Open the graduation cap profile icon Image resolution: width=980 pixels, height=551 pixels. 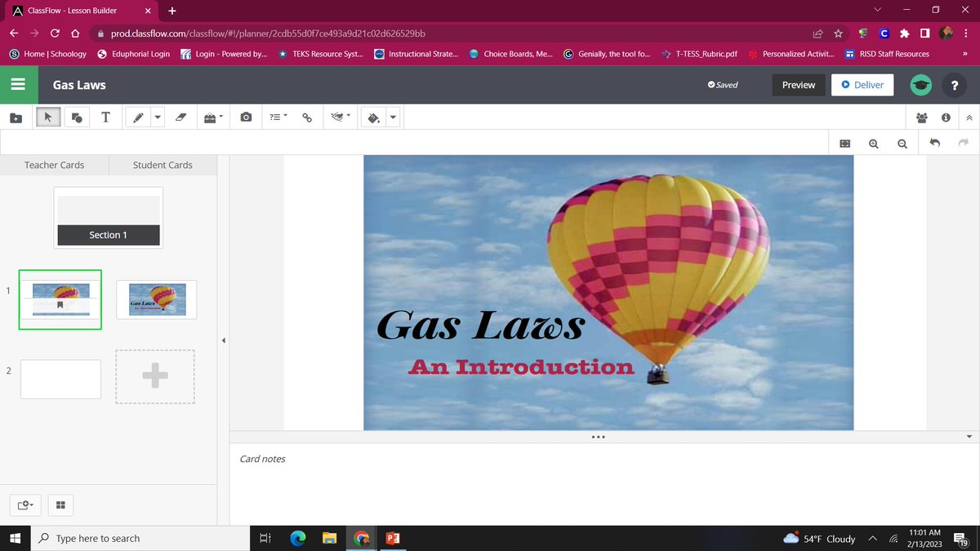(x=920, y=85)
